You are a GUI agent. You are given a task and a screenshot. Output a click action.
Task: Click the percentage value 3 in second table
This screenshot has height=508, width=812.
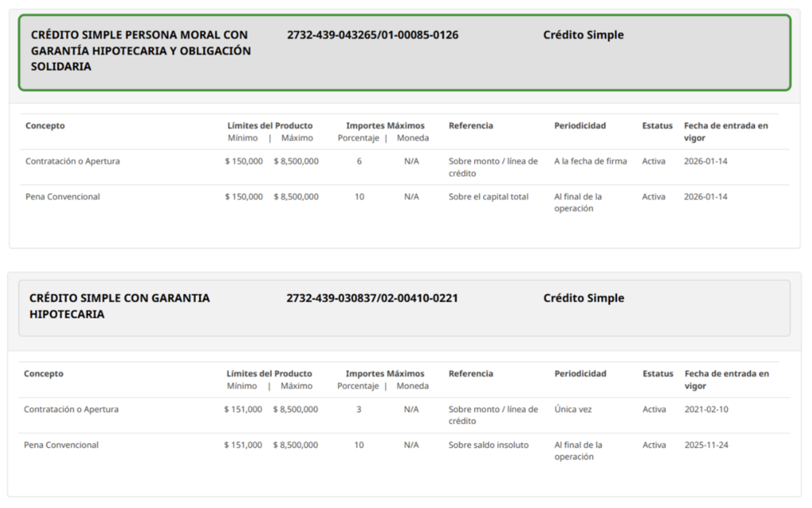coord(358,410)
